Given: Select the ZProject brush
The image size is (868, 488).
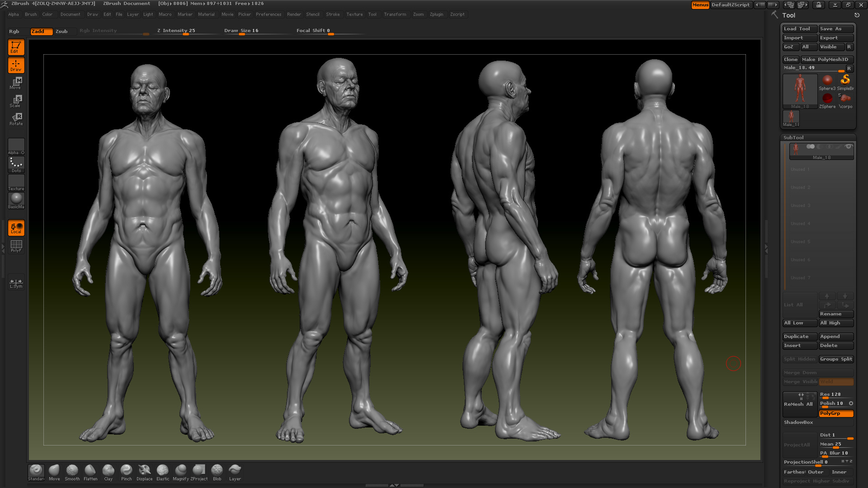Looking at the screenshot, I should point(199,472).
